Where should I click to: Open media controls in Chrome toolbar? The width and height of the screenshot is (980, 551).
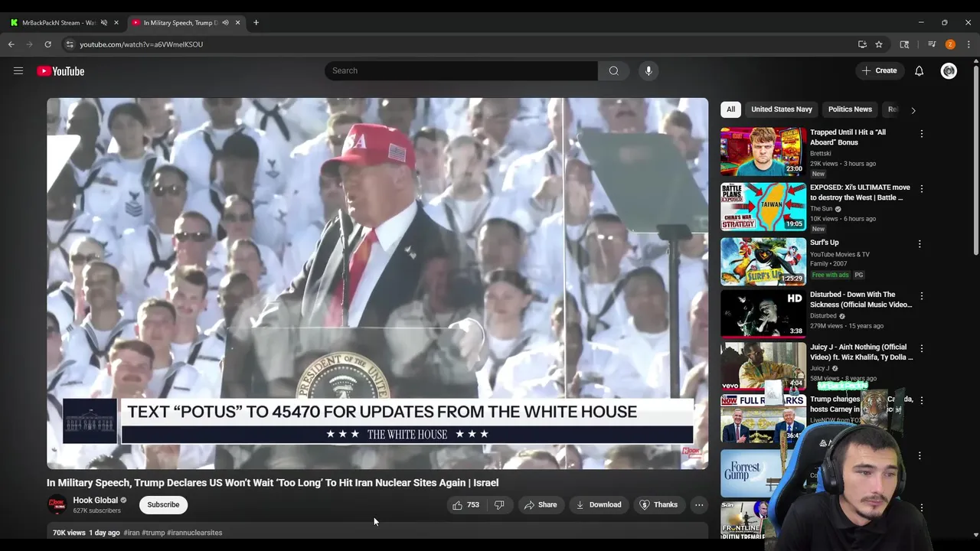pos(932,44)
